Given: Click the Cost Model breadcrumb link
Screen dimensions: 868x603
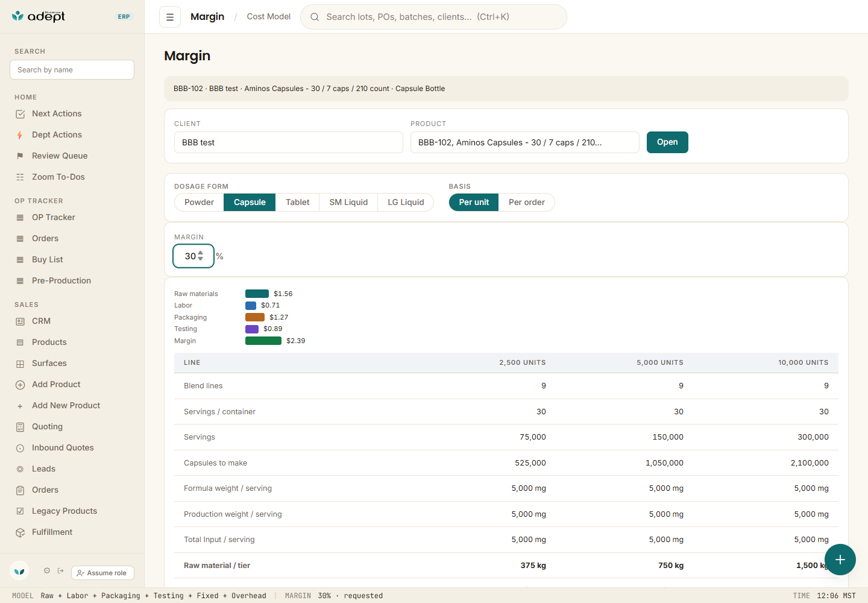Looking at the screenshot, I should 269,17.
